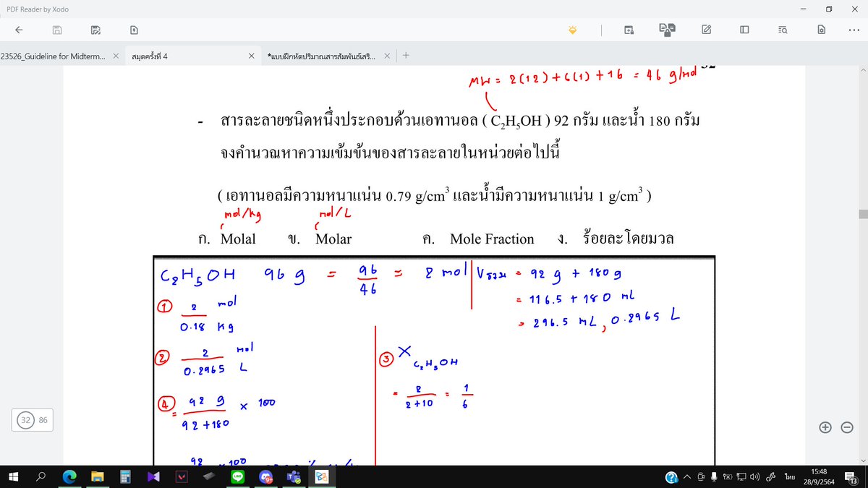This screenshot has width=868, height=488.
Task: Open the Windows Start menu
Action: click(x=13, y=476)
